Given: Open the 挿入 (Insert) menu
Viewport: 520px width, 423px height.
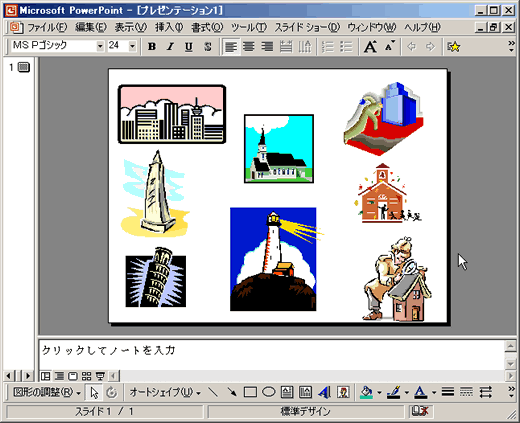Looking at the screenshot, I should tap(169, 28).
